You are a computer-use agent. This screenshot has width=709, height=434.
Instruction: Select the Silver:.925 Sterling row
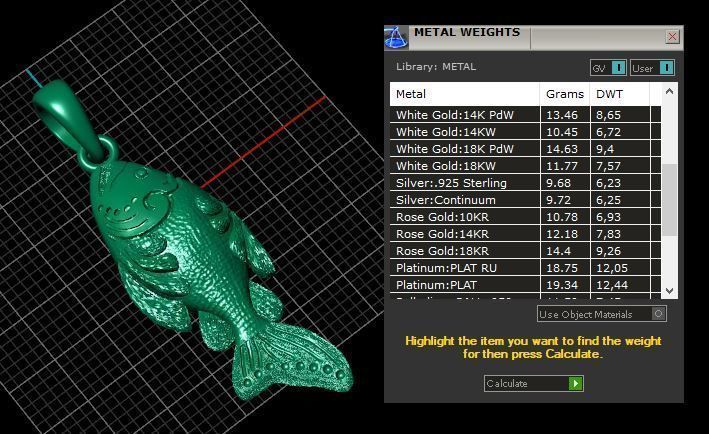pyautogui.click(x=525, y=183)
